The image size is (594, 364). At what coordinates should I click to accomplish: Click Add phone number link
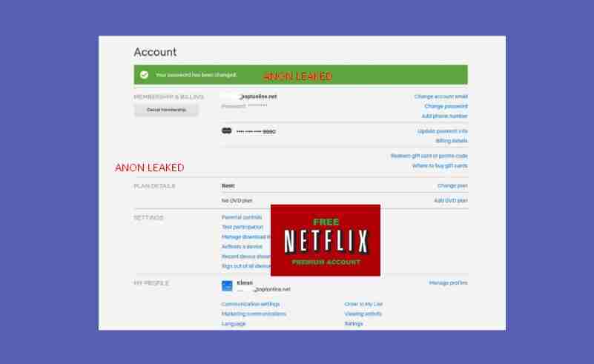pyautogui.click(x=445, y=116)
